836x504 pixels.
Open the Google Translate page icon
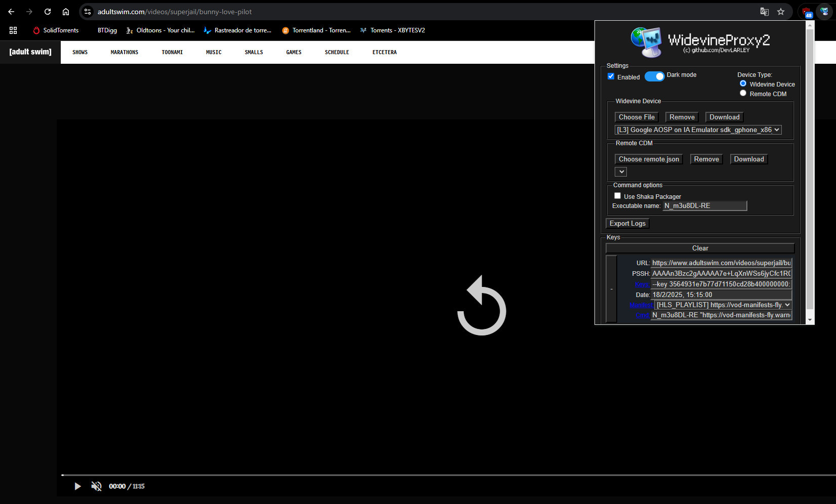(x=765, y=12)
